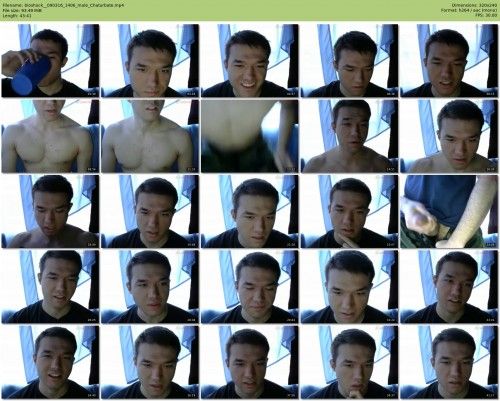Viewport: 500px width, 401px height.
Task: Open first thumbnail in the fourth row
Action: tap(50, 287)
